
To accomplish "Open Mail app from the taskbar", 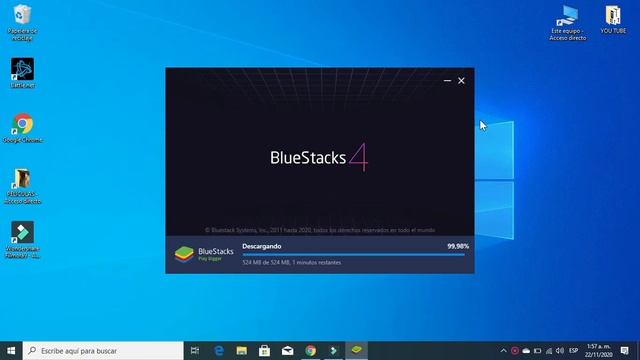I will [x=287, y=351].
